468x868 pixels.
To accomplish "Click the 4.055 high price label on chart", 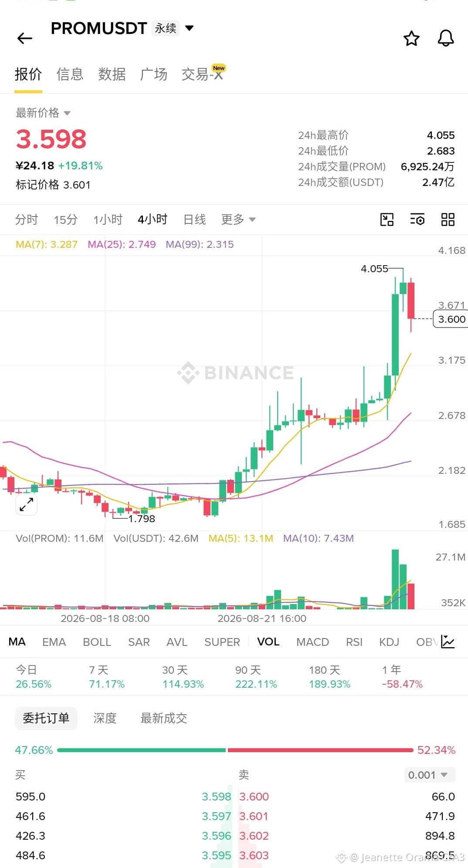I will [374, 269].
